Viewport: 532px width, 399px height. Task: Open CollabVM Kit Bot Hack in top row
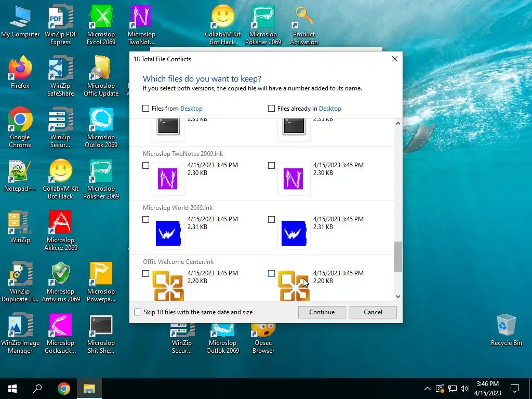coord(222,25)
